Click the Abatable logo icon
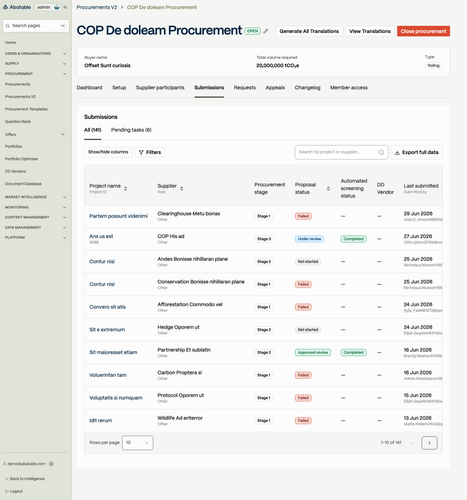This screenshot has height=500, width=467. click(5, 7)
